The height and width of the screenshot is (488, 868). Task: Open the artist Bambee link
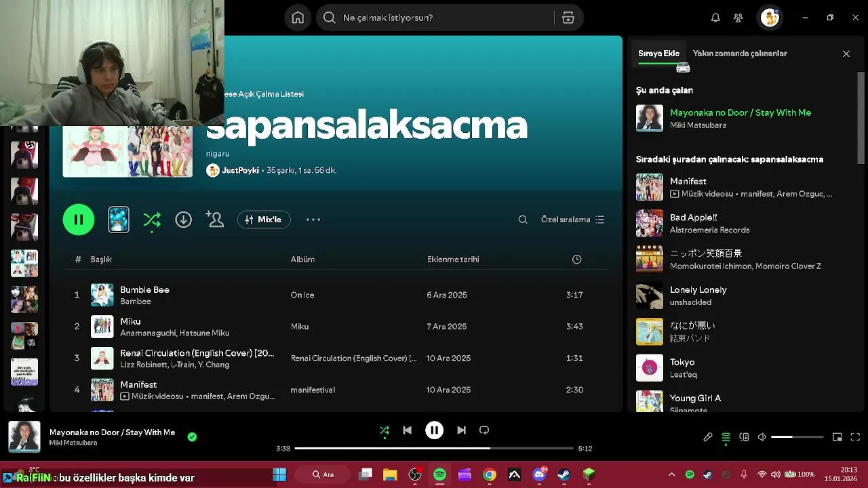(x=136, y=302)
